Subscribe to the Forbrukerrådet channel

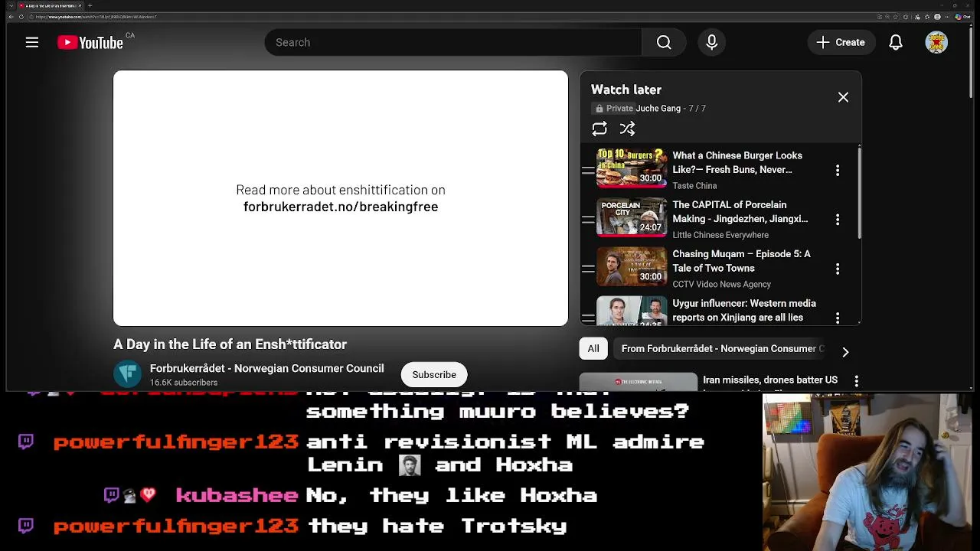[x=434, y=374]
